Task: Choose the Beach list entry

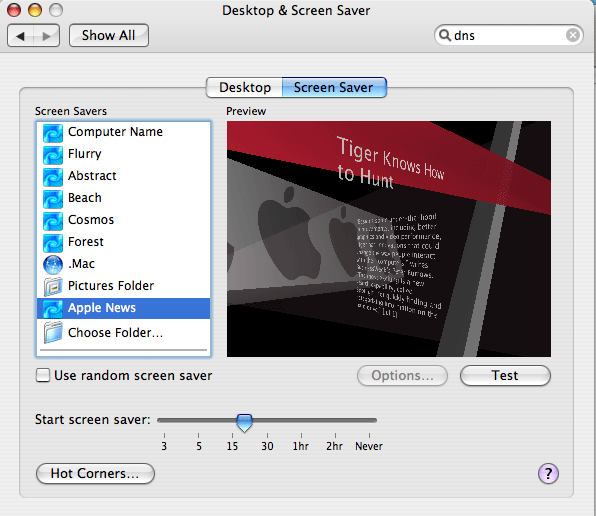Action: tap(123, 198)
